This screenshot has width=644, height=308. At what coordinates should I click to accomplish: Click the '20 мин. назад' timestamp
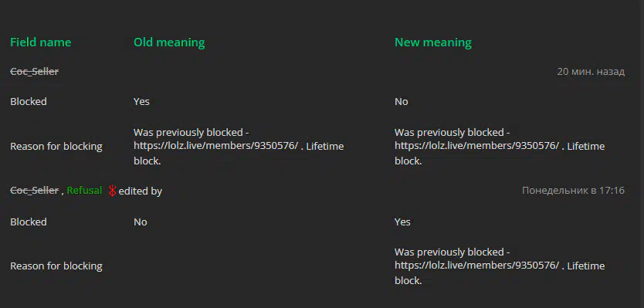pos(591,72)
